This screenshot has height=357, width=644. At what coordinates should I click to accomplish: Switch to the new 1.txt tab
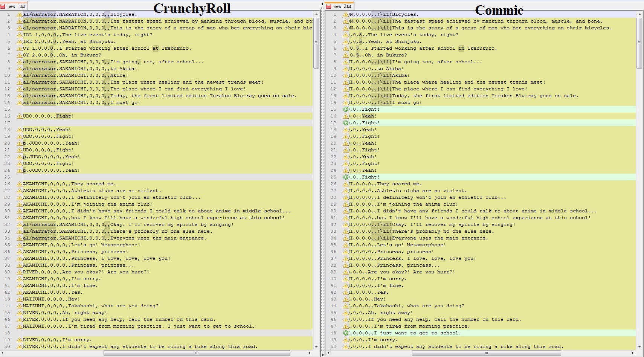click(x=14, y=6)
